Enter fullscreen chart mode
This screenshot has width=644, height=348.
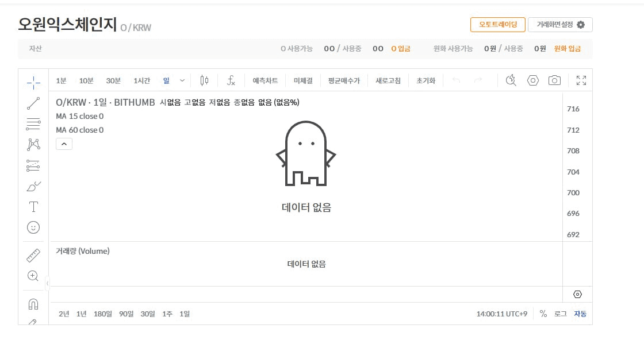point(581,80)
